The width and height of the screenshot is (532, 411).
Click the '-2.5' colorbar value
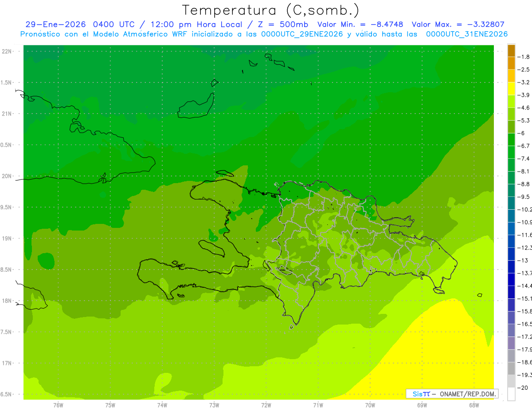pyautogui.click(x=524, y=70)
